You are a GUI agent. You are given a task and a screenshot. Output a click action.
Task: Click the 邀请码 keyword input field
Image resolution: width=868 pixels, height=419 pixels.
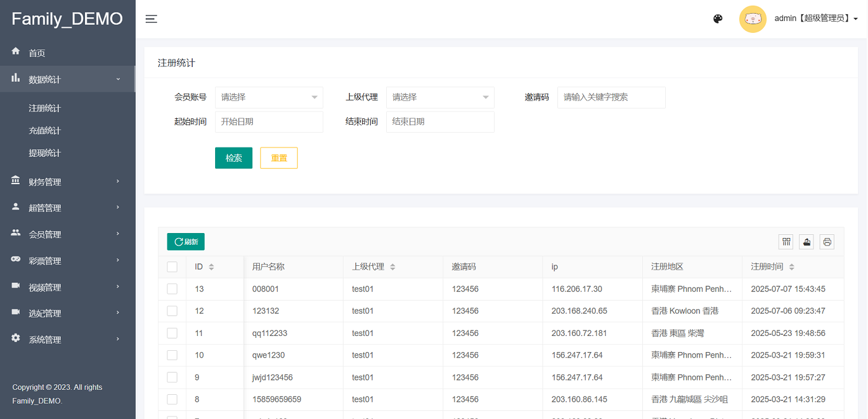click(611, 97)
